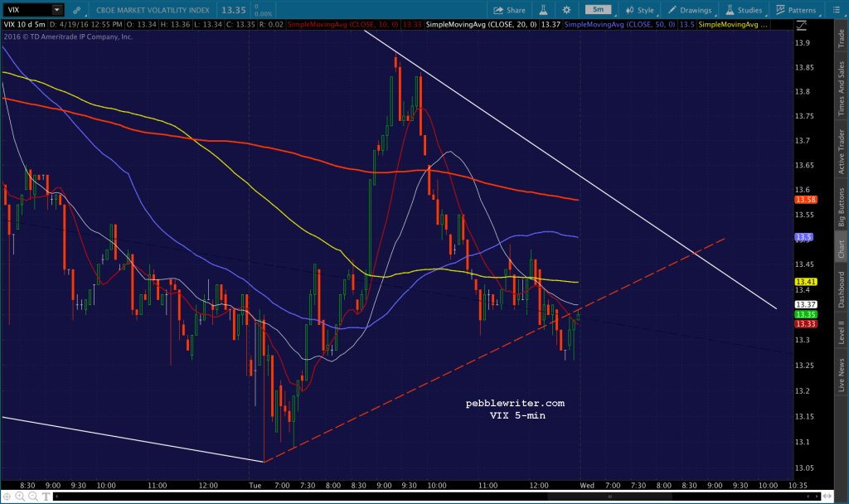Image resolution: width=849 pixels, height=504 pixels.
Task: Click the scrollbar left arrow
Action: click(56, 497)
